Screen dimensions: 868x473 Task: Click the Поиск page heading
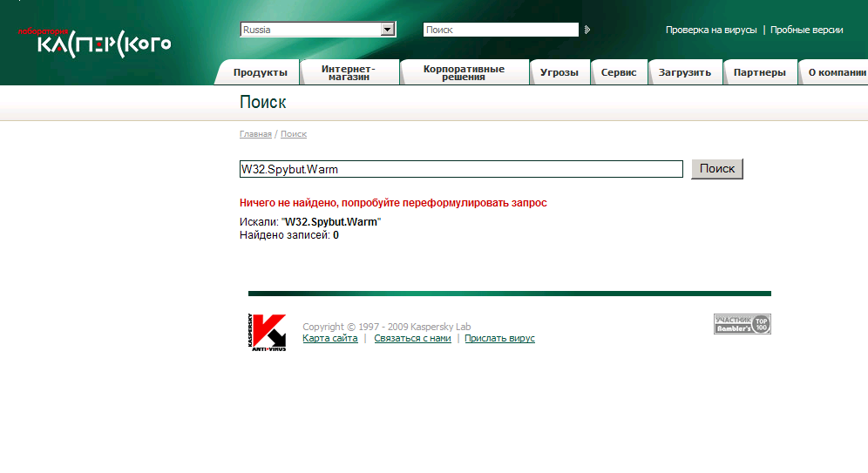263,102
